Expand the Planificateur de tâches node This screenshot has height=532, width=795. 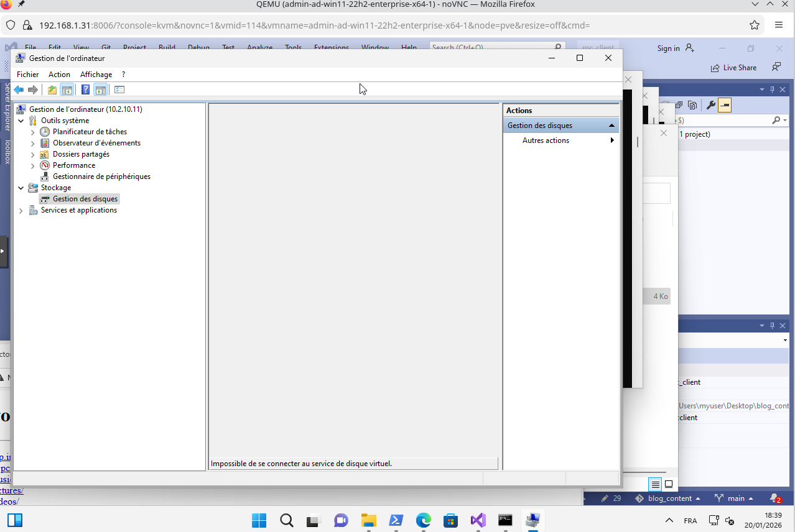pyautogui.click(x=33, y=132)
